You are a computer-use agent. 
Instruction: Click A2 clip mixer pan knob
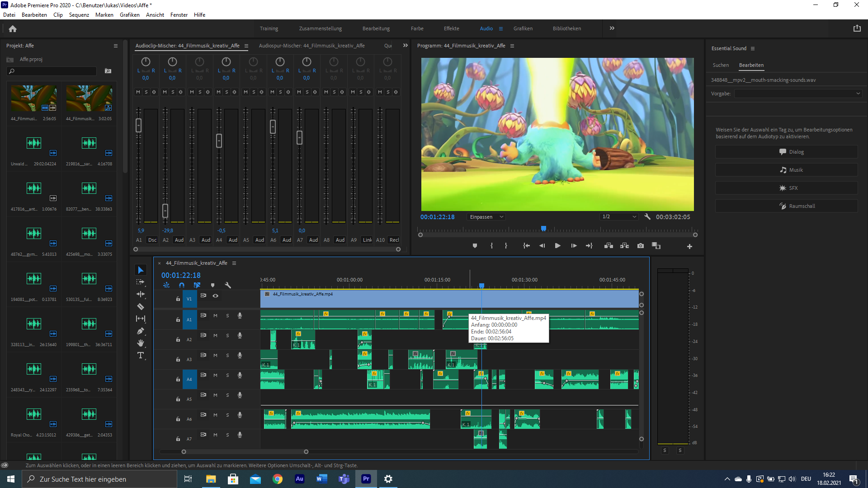[172, 61]
